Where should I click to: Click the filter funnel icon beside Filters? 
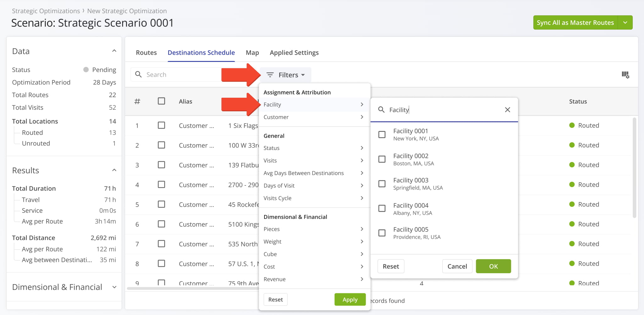(x=270, y=75)
